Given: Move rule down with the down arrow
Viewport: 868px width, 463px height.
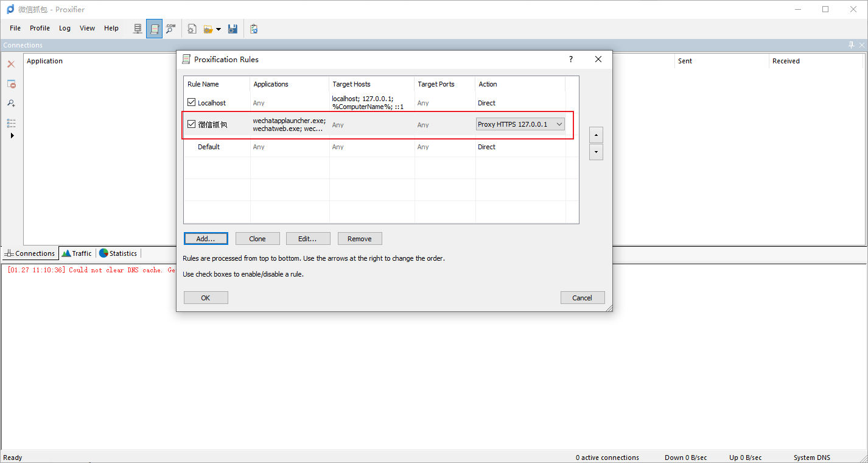Looking at the screenshot, I should click(596, 152).
